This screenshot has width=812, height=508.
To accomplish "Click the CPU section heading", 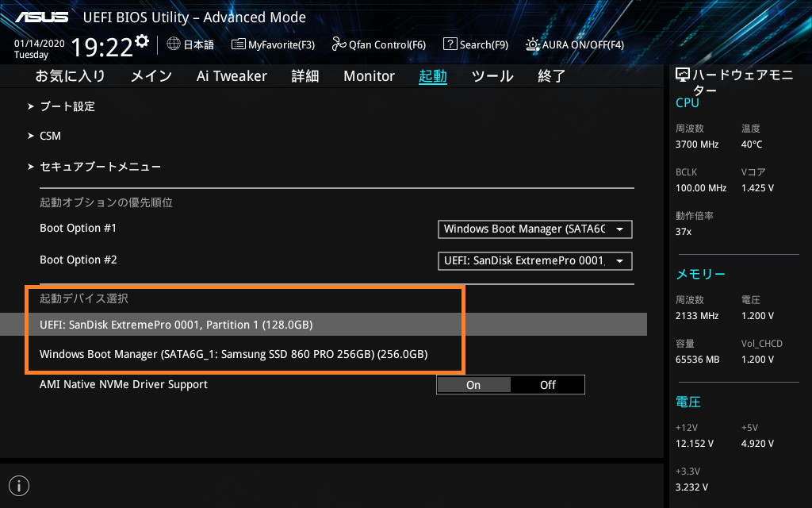I will point(688,102).
